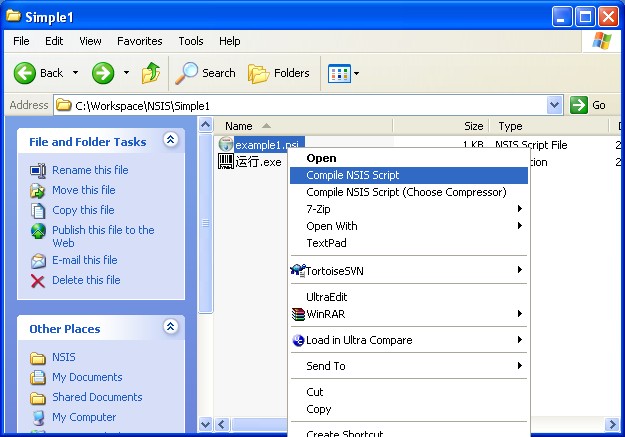This screenshot has width=625, height=437.
Task: Collapse the Other Places panel
Action: pyautogui.click(x=171, y=327)
